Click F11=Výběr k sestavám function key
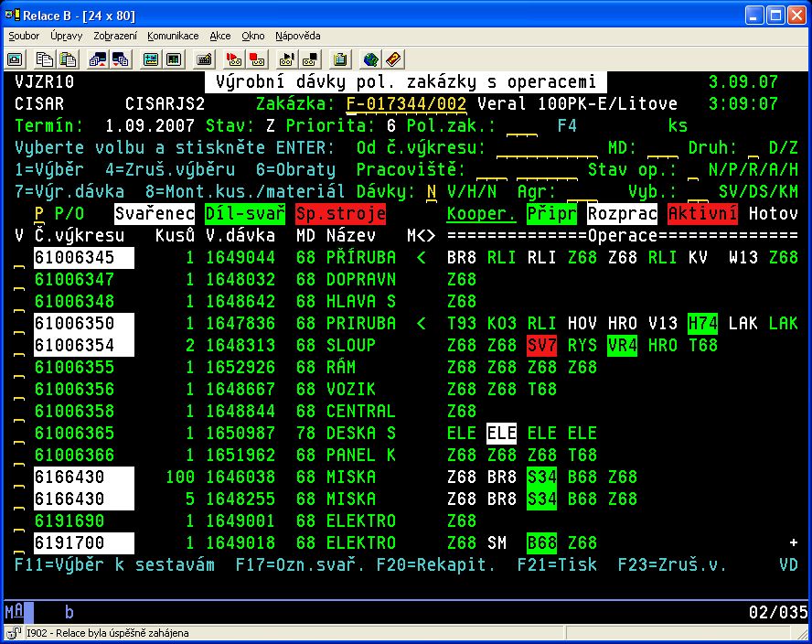The image size is (812, 644). tap(114, 564)
